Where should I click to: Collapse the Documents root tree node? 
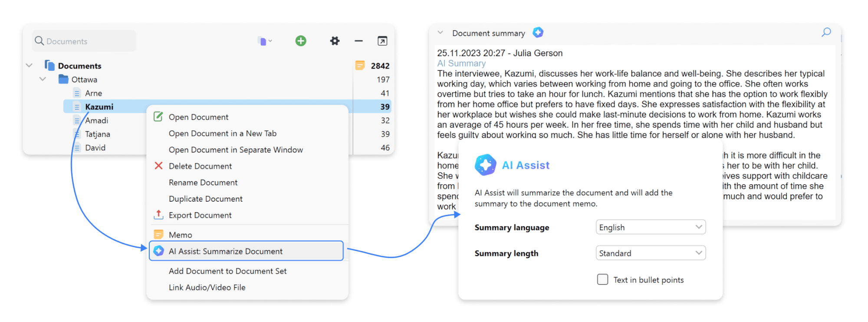29,66
